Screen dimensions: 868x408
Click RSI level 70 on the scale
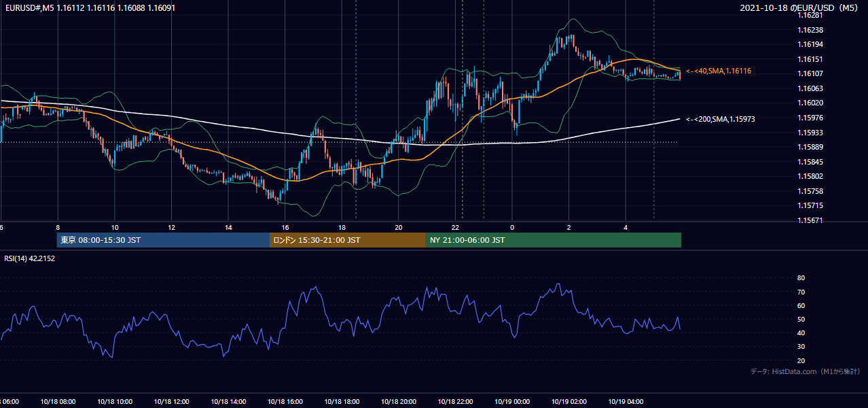801,292
